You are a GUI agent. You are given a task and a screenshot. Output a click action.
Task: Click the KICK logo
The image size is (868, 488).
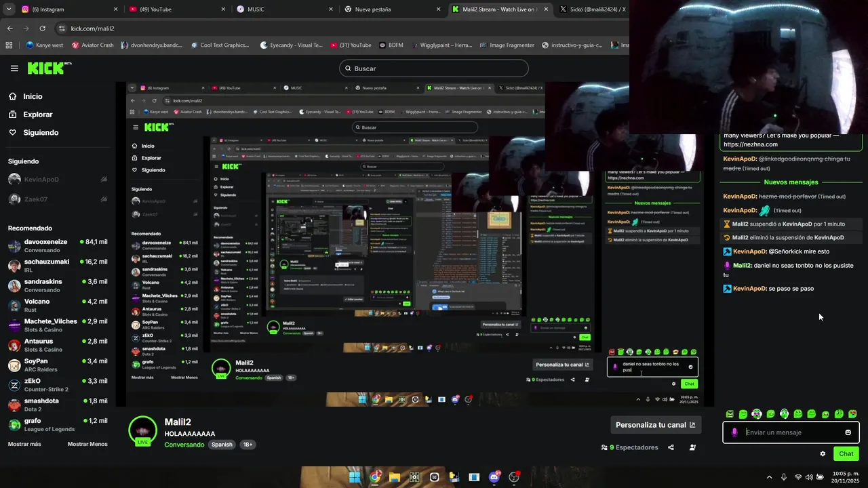click(x=49, y=68)
